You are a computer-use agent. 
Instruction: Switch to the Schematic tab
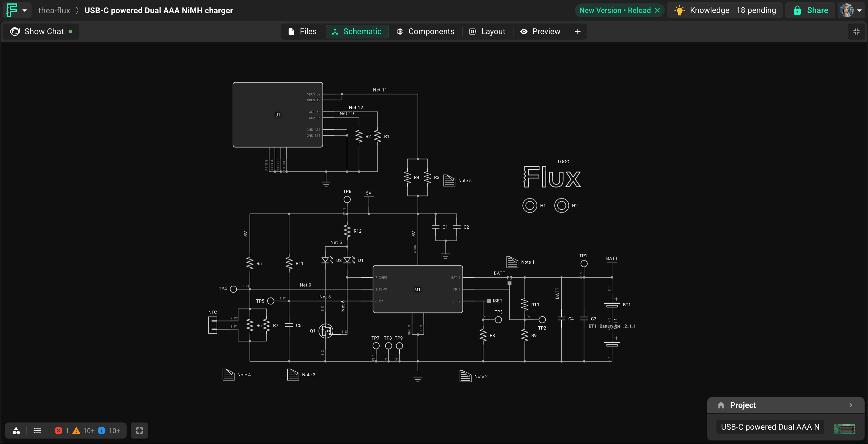point(357,32)
